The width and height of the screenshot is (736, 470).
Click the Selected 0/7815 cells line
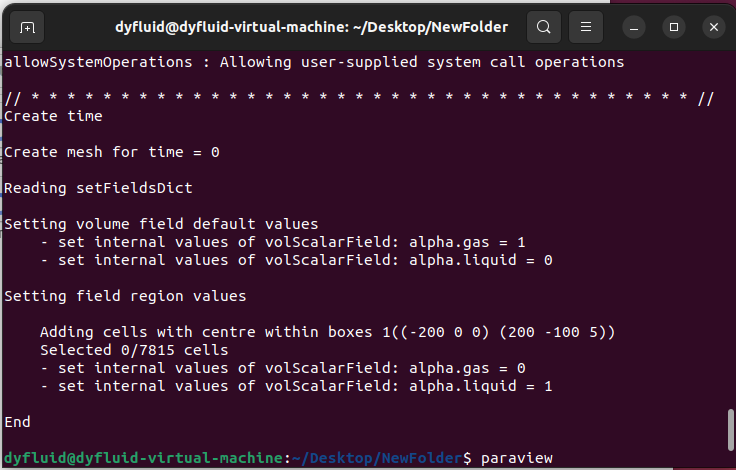[x=134, y=350]
